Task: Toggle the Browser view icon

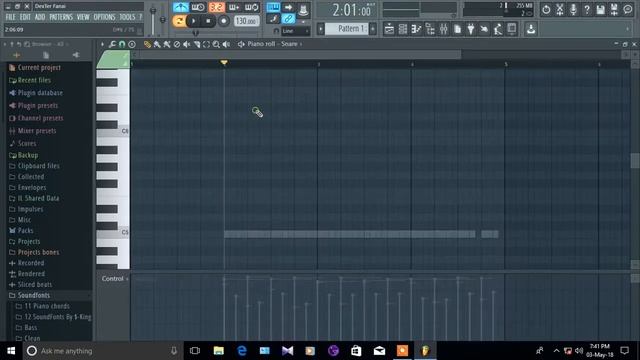Action: tap(430, 29)
